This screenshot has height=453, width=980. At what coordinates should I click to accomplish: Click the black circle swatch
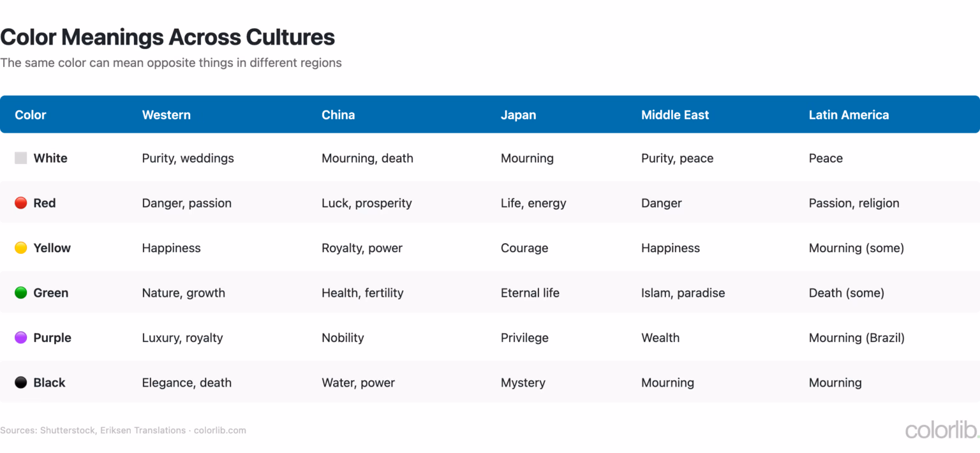[x=21, y=382]
